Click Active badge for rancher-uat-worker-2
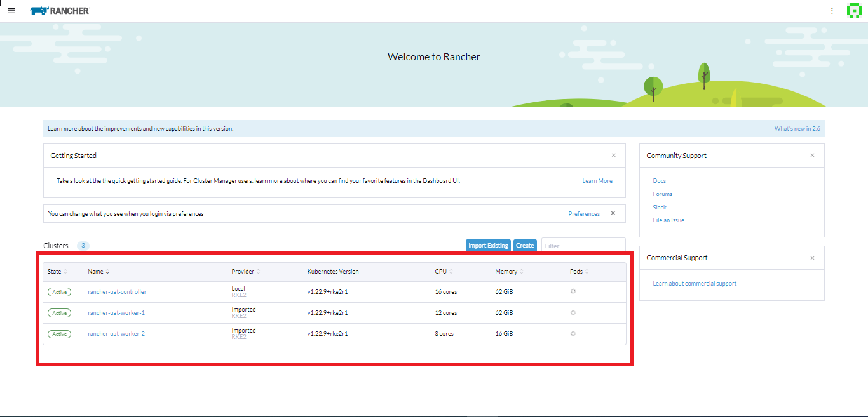Screen dimensions: 868x417 tap(59, 334)
